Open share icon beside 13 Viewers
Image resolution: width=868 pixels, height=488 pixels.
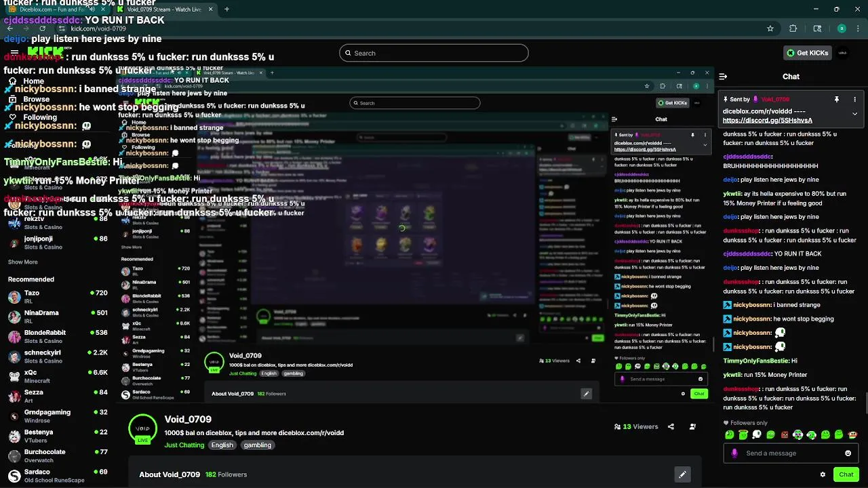point(671,426)
